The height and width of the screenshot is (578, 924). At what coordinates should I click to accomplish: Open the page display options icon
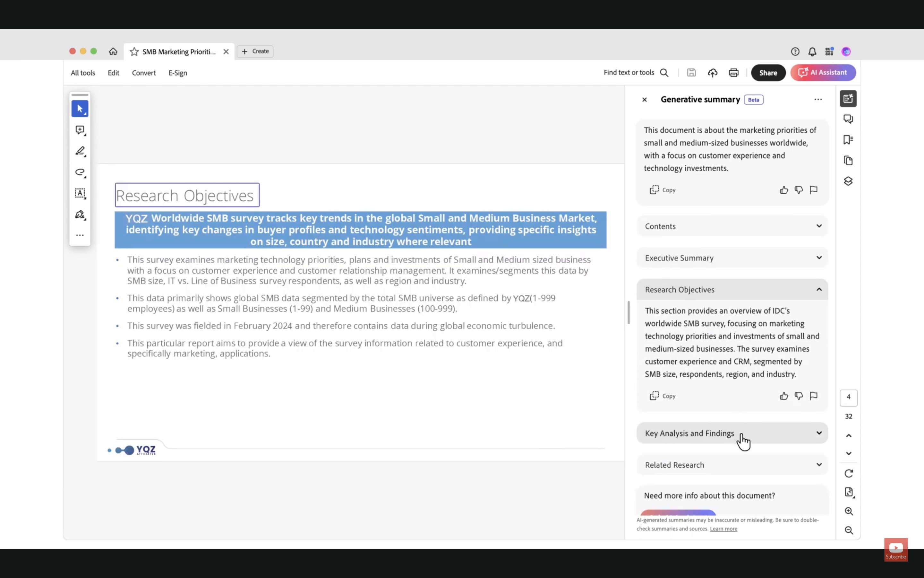[x=849, y=492]
